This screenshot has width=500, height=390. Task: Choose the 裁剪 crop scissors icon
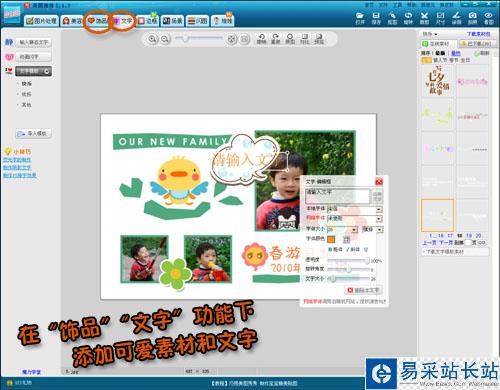(x=424, y=18)
